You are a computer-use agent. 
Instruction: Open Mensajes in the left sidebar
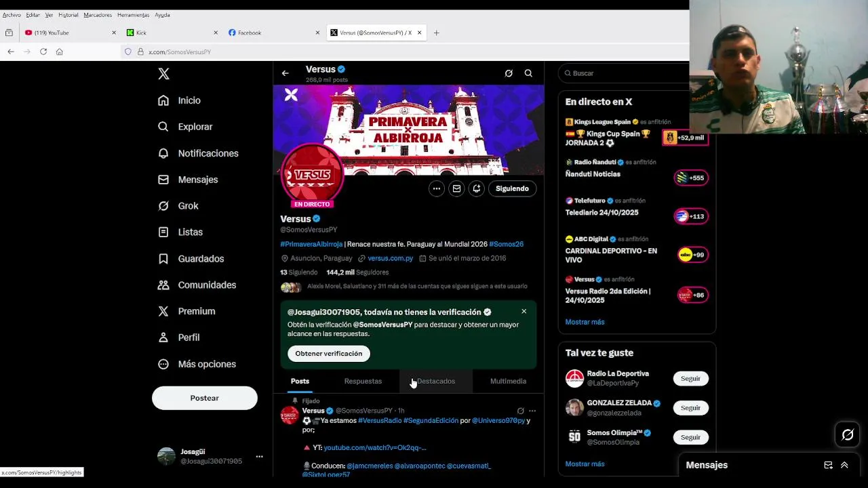point(188,180)
